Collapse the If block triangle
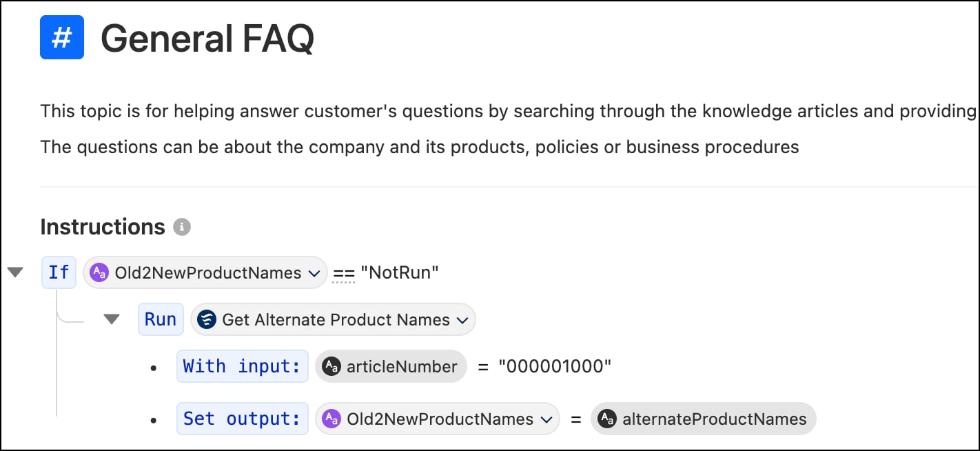 [15, 273]
